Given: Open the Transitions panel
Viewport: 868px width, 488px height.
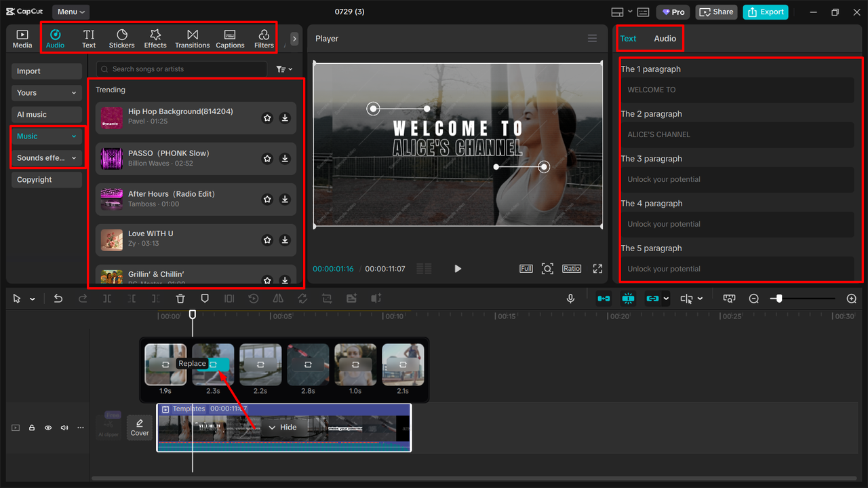Looking at the screenshot, I should click(x=192, y=37).
